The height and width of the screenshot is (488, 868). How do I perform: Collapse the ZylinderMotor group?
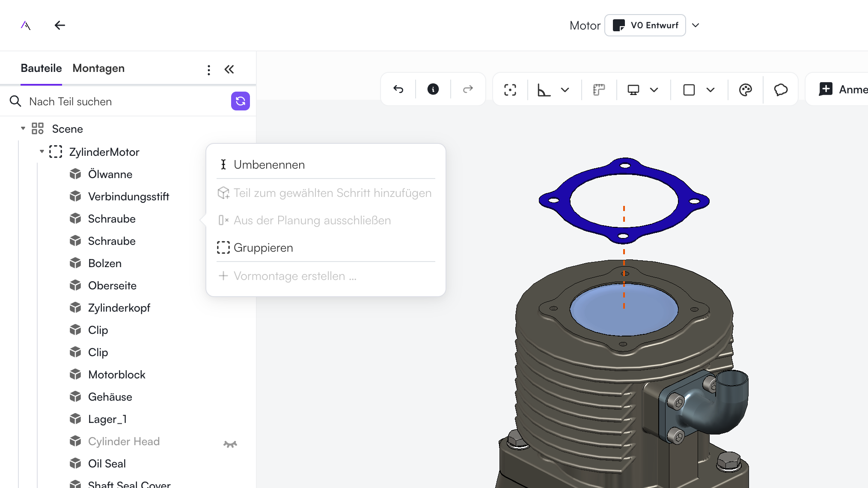click(42, 152)
